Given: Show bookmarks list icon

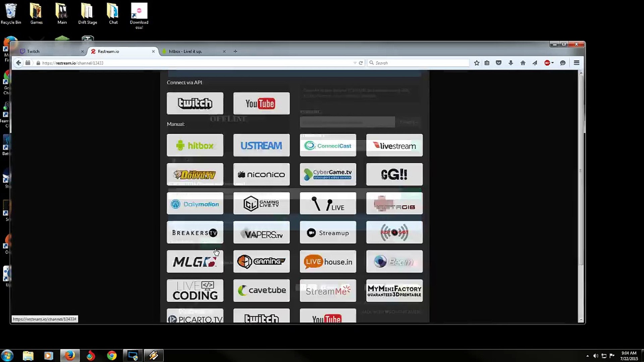Looking at the screenshot, I should pos(487,63).
